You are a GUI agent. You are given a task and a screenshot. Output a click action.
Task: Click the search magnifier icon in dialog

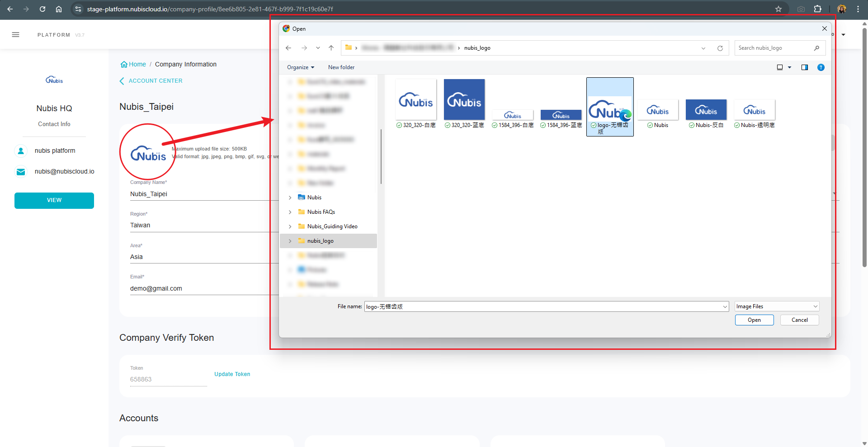click(816, 48)
